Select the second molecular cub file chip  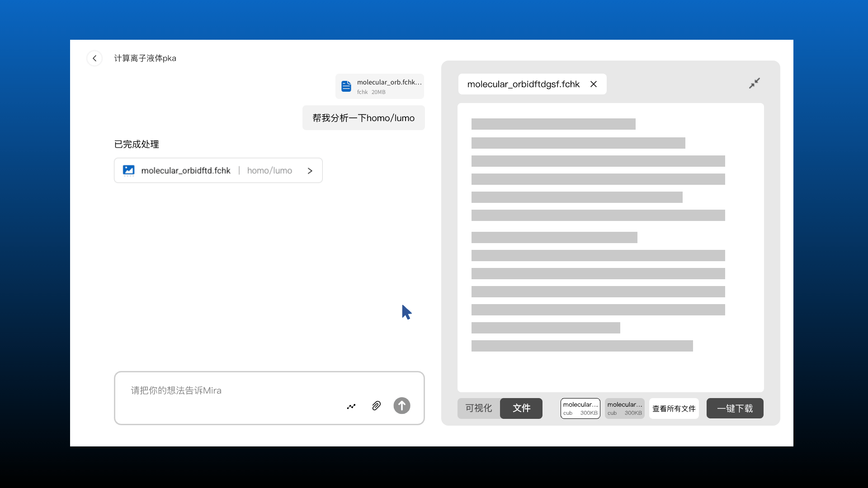point(624,408)
